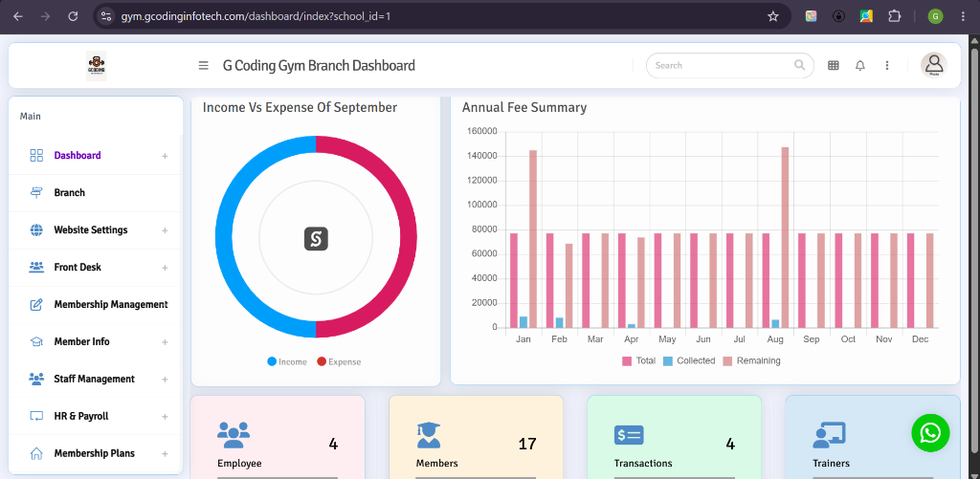The width and height of the screenshot is (980, 479).
Task: Click the Membership Plans home icon
Action: point(37,453)
